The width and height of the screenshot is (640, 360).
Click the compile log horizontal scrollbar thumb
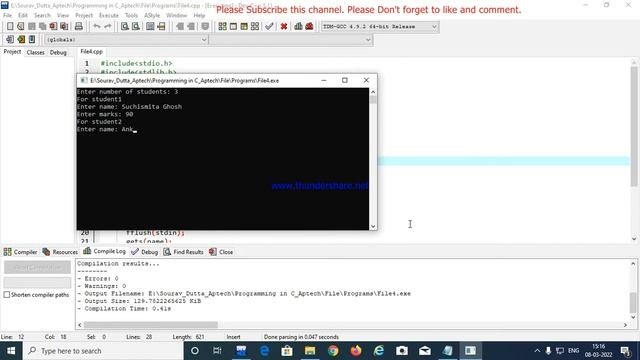click(151, 325)
